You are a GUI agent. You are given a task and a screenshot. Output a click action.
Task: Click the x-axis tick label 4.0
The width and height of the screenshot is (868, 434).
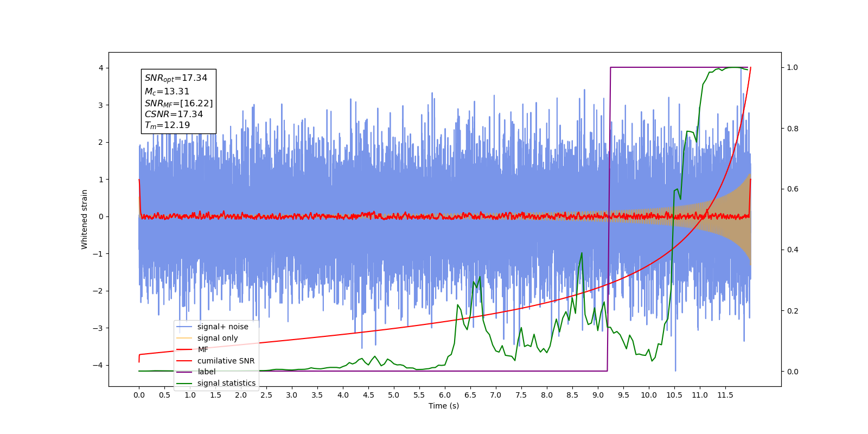tap(343, 395)
